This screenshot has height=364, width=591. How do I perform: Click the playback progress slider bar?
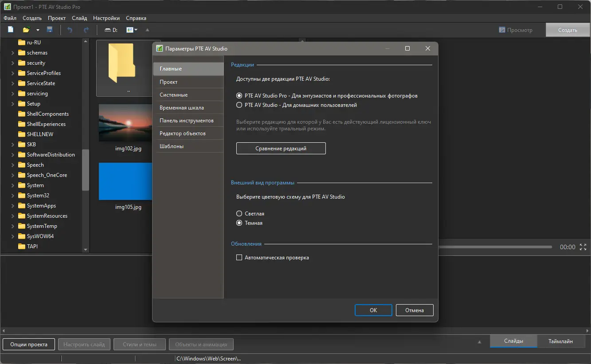point(495,247)
